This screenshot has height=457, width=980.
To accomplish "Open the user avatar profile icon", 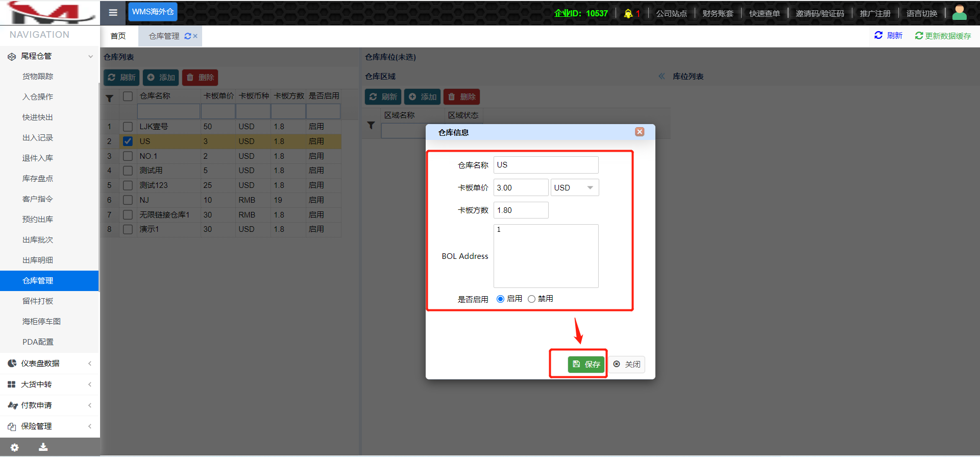I will 960,13.
